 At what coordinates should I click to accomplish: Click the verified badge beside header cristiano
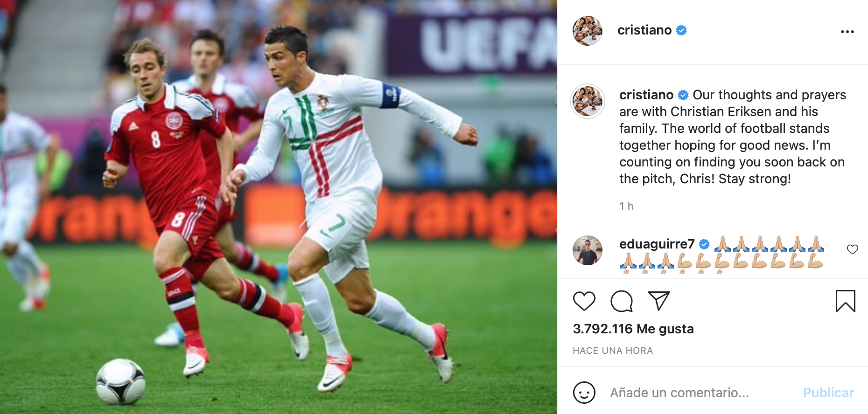click(681, 30)
